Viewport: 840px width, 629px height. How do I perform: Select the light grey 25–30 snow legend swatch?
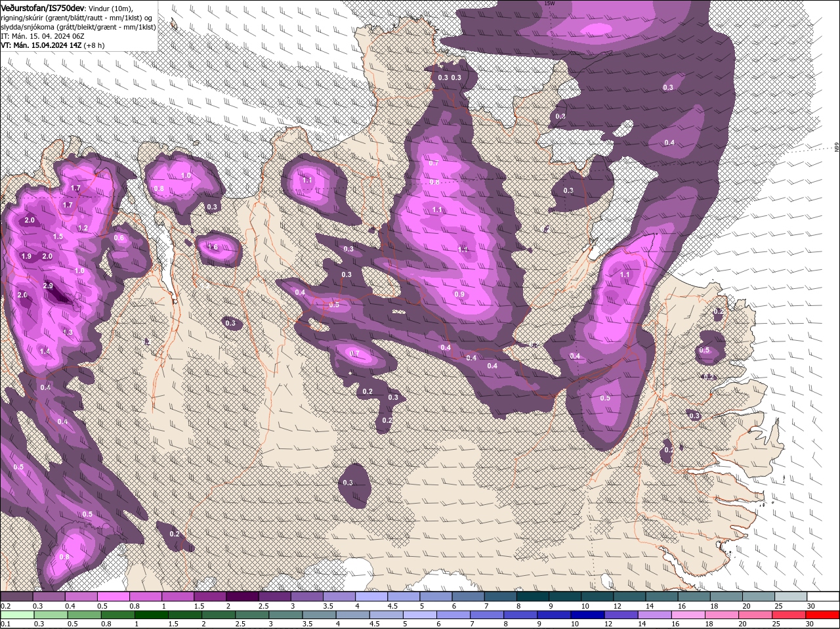[791, 596]
